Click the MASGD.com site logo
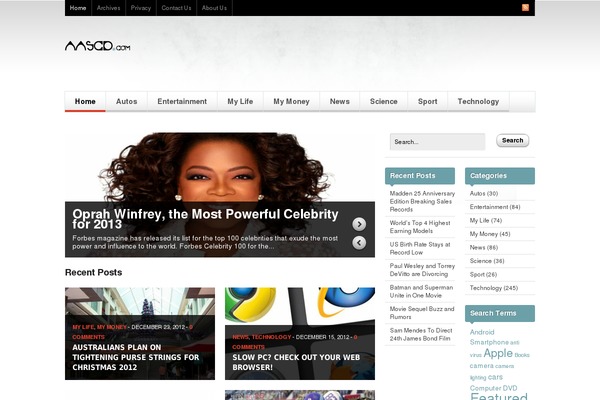The width and height of the screenshot is (600, 400). (x=98, y=46)
